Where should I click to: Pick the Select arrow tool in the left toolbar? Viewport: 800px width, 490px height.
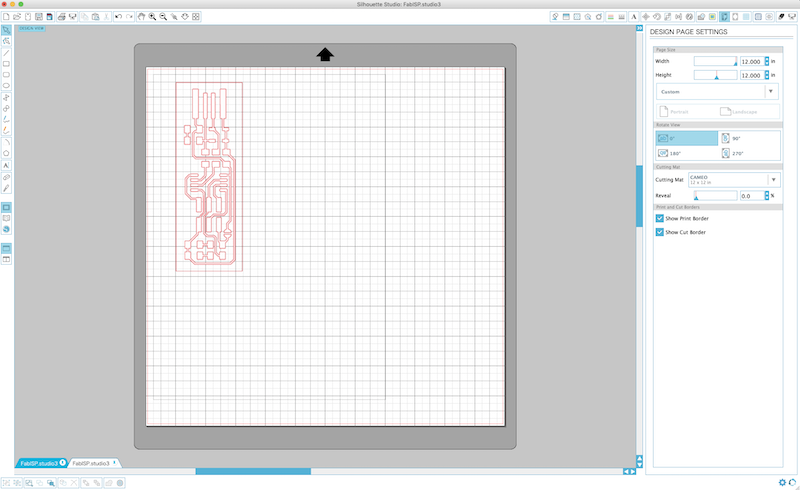click(x=6, y=30)
